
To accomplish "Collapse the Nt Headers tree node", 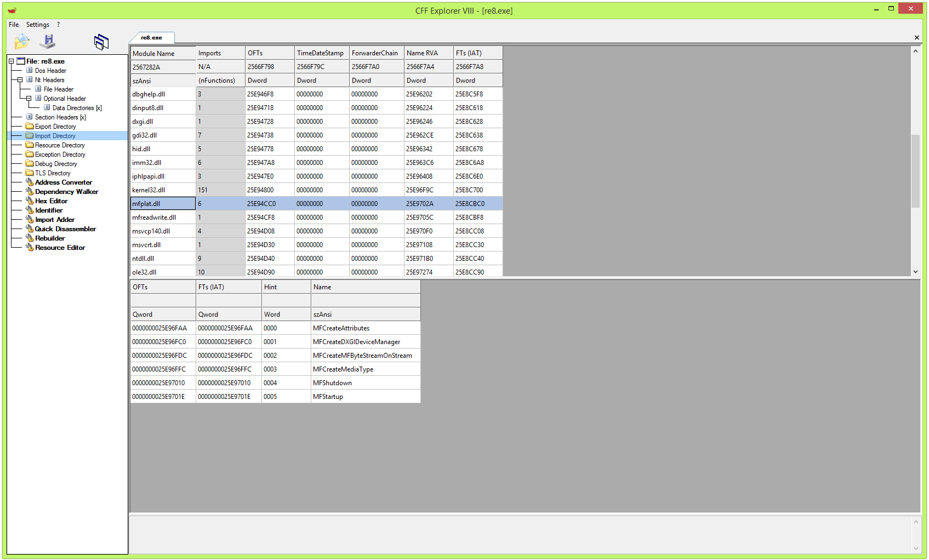I will point(20,80).
